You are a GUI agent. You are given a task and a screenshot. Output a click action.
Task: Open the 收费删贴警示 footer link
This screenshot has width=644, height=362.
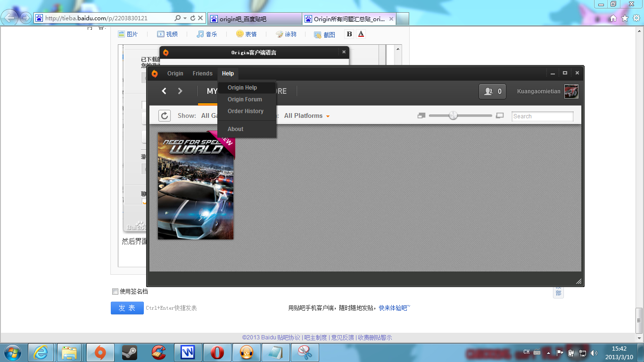375,337
